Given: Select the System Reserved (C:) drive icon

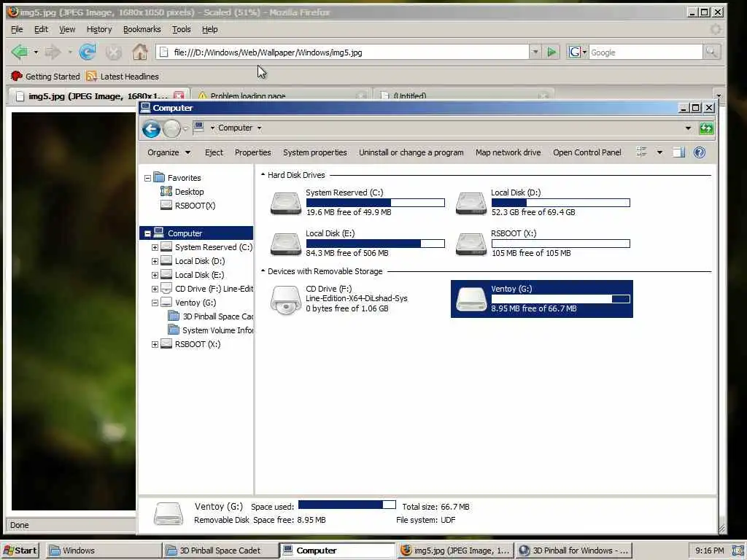Looking at the screenshot, I should click(286, 203).
